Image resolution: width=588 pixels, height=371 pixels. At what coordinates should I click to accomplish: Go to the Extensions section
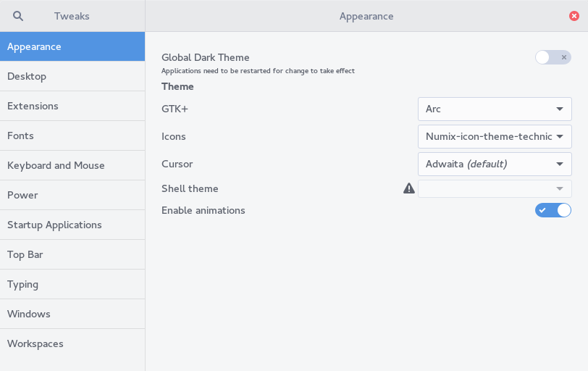[72, 106]
